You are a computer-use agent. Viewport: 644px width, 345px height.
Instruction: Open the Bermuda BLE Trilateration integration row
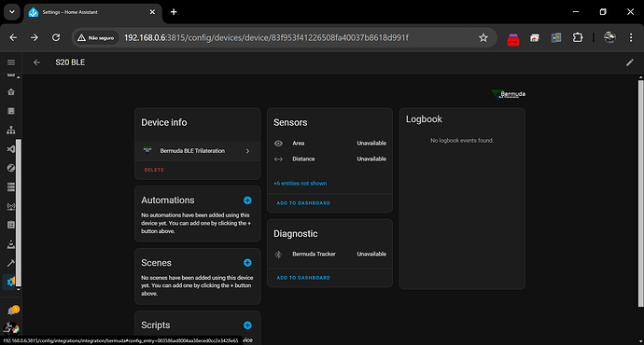pyautogui.click(x=198, y=151)
